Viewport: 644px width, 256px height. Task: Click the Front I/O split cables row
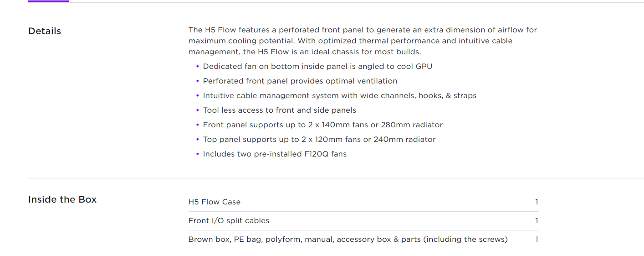tap(363, 220)
